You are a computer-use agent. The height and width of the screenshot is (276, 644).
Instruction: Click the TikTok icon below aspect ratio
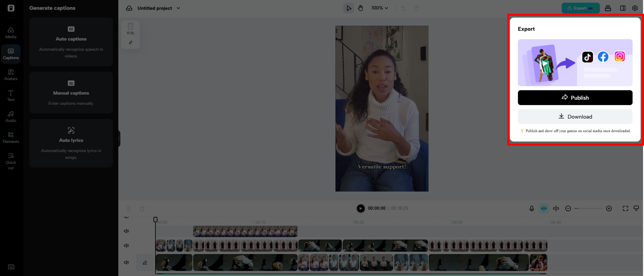click(131, 43)
